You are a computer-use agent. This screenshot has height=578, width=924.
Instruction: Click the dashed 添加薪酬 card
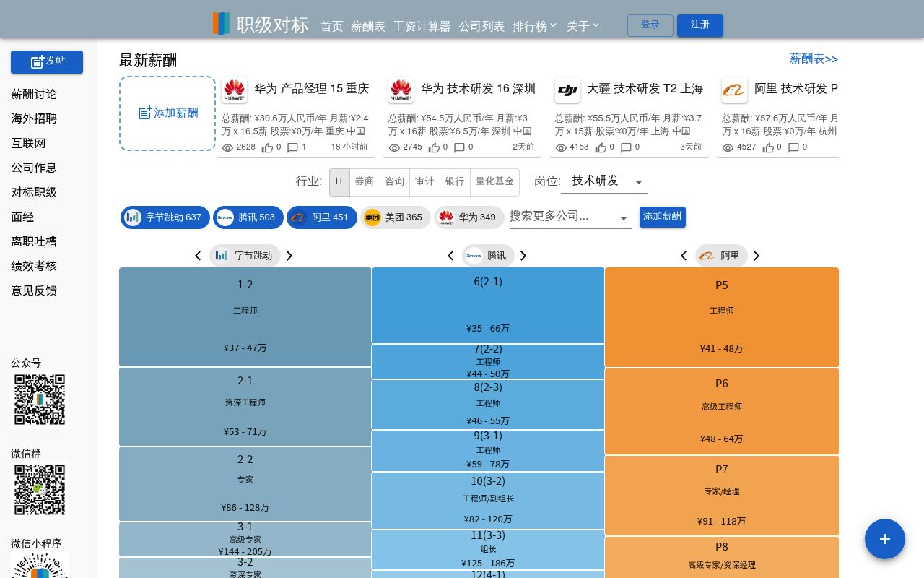point(167,113)
